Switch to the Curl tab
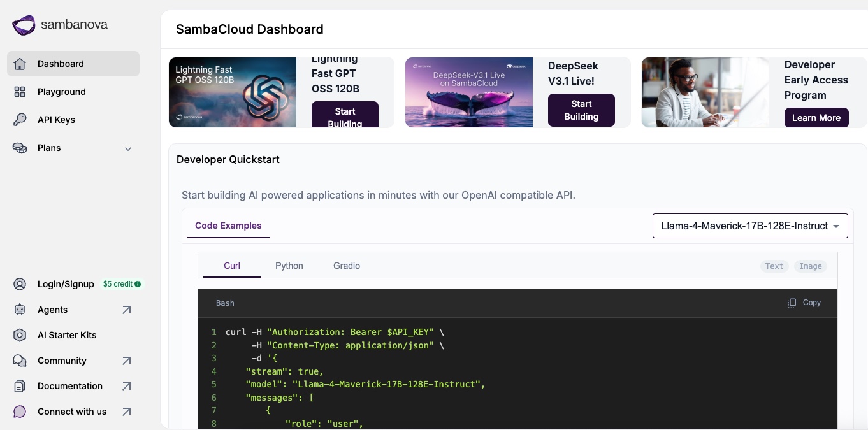 pyautogui.click(x=232, y=266)
